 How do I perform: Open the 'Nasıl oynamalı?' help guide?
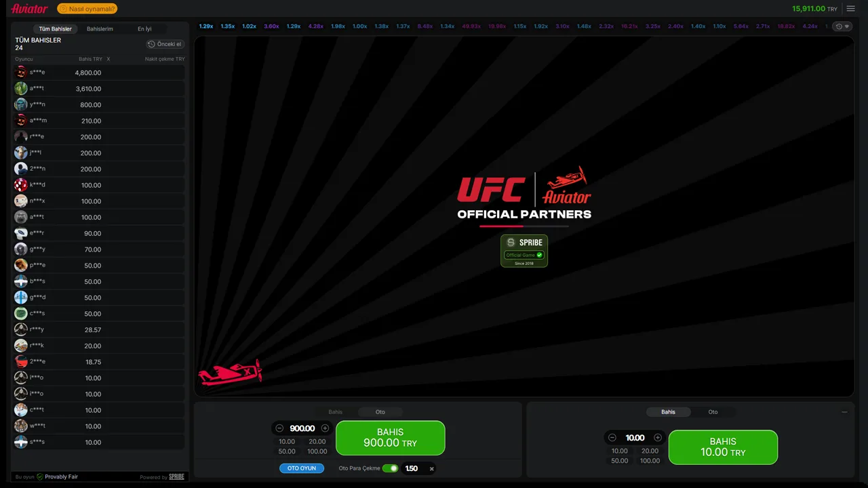(87, 9)
